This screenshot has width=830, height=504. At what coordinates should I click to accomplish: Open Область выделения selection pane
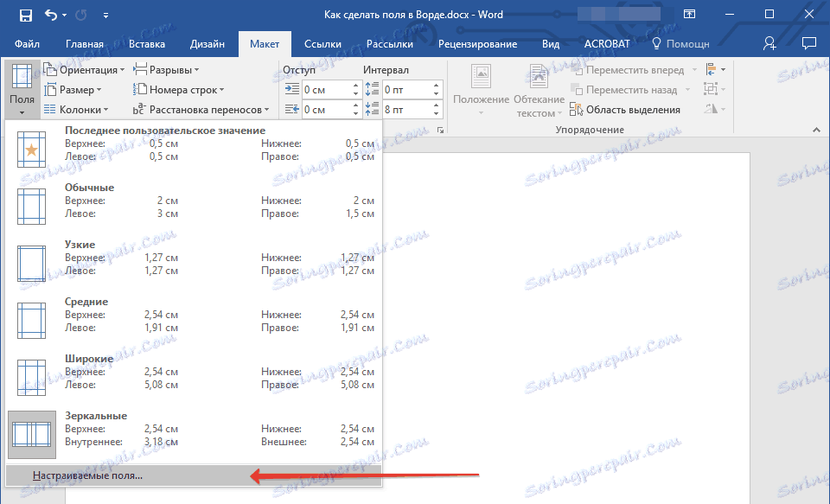pos(625,110)
